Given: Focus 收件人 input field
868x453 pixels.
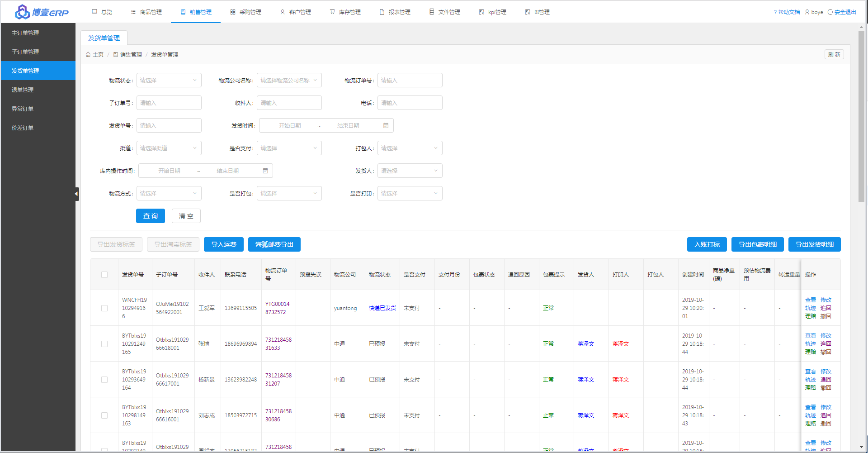Looking at the screenshot, I should pos(289,103).
